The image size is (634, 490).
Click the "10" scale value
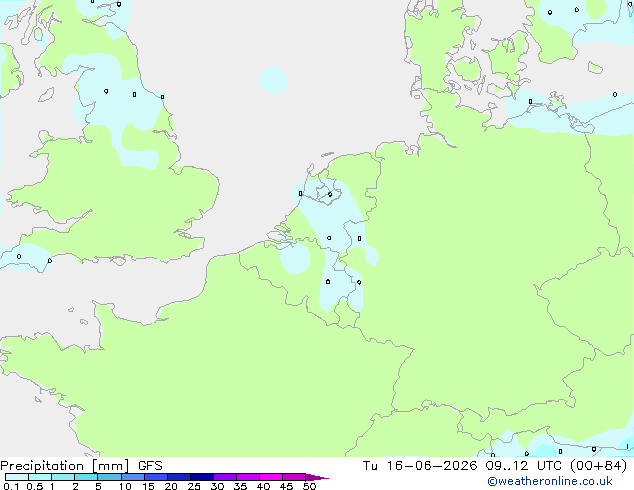(x=125, y=486)
